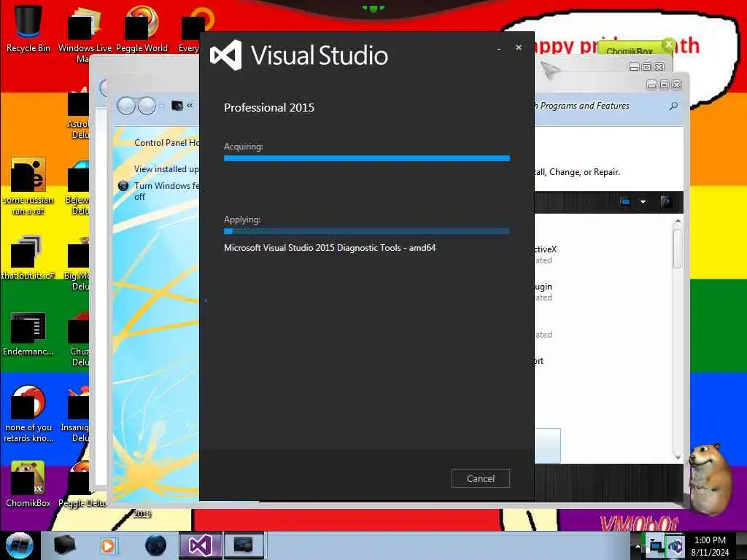Image resolution: width=747 pixels, height=560 pixels.
Task: Click the Visual Studio tray icon
Action: 675,546
